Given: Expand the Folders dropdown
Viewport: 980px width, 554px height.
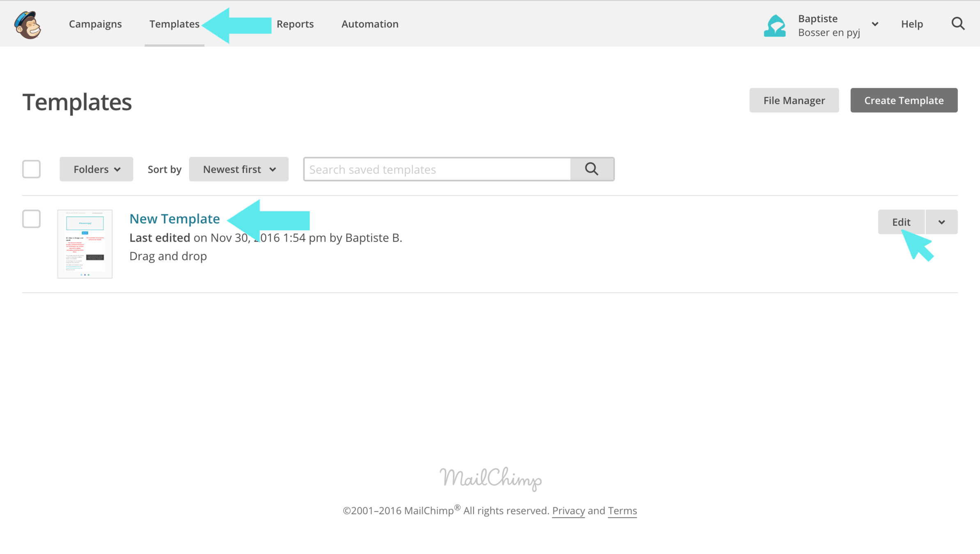Looking at the screenshot, I should tap(96, 169).
